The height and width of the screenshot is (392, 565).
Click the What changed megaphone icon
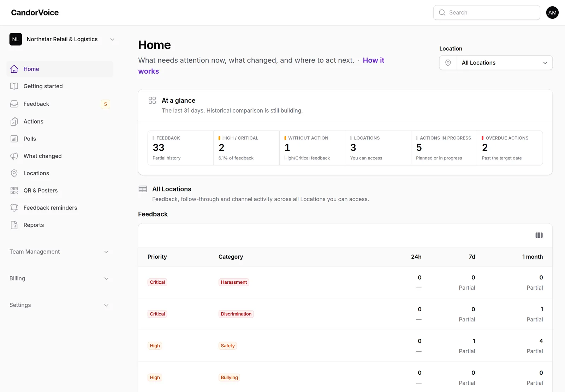pos(14,156)
